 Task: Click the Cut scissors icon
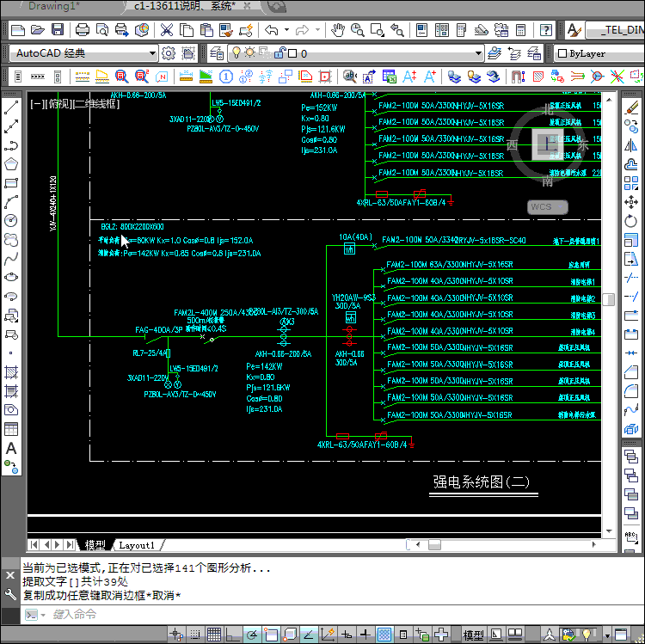click(166, 30)
